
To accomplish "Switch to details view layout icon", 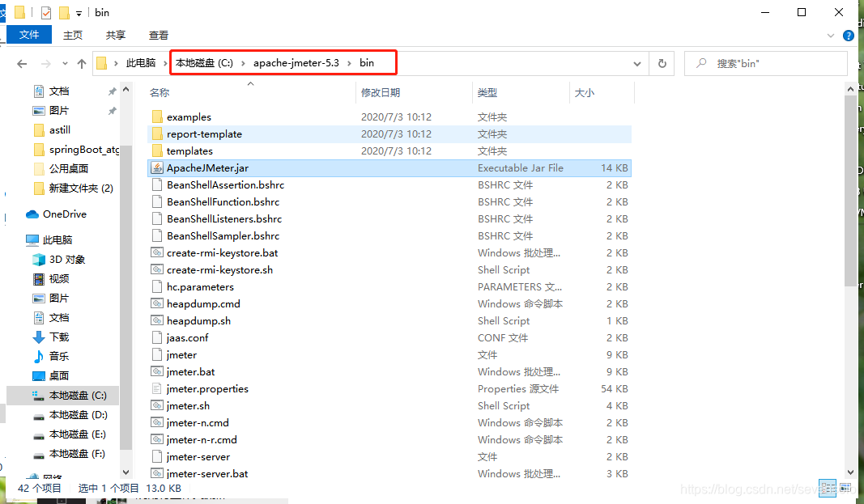I will coord(827,488).
